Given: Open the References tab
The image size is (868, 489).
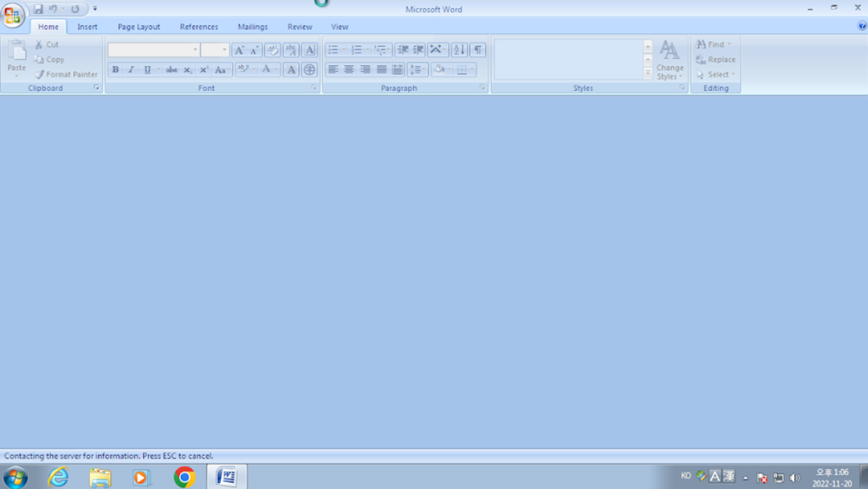Looking at the screenshot, I should (x=199, y=27).
